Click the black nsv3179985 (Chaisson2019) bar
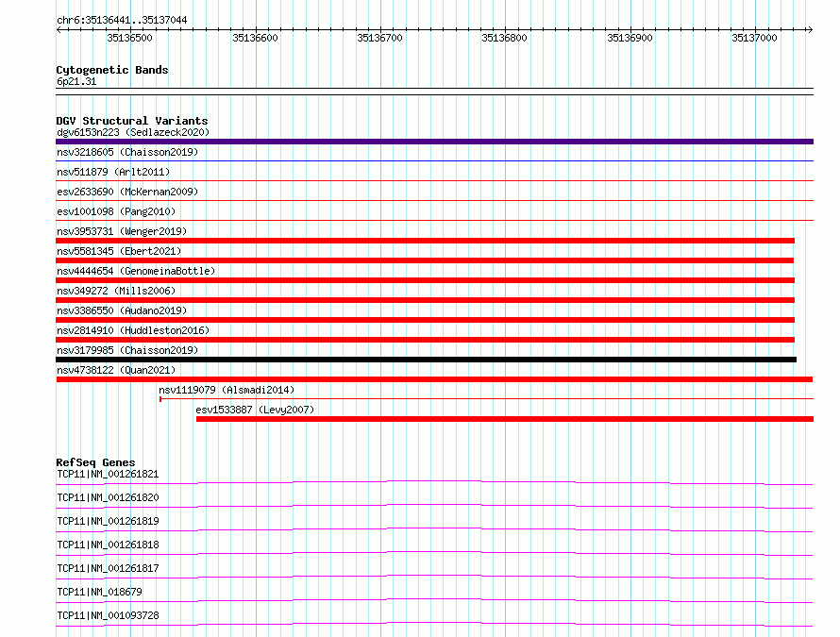 coord(427,360)
